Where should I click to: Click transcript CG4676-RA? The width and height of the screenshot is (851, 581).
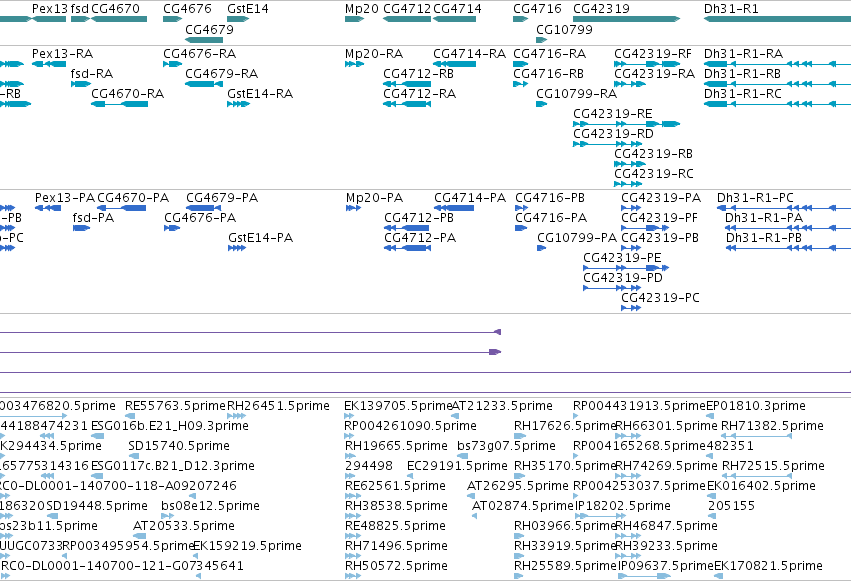click(x=173, y=64)
